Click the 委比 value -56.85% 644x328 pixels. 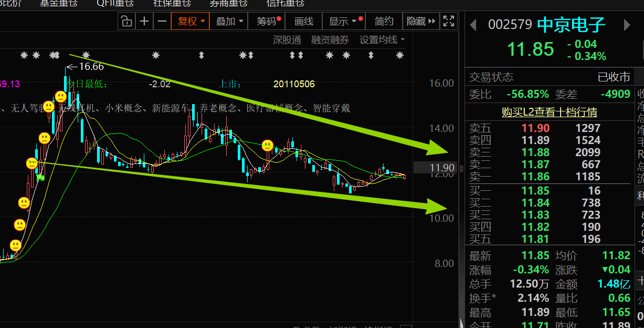coord(527,95)
